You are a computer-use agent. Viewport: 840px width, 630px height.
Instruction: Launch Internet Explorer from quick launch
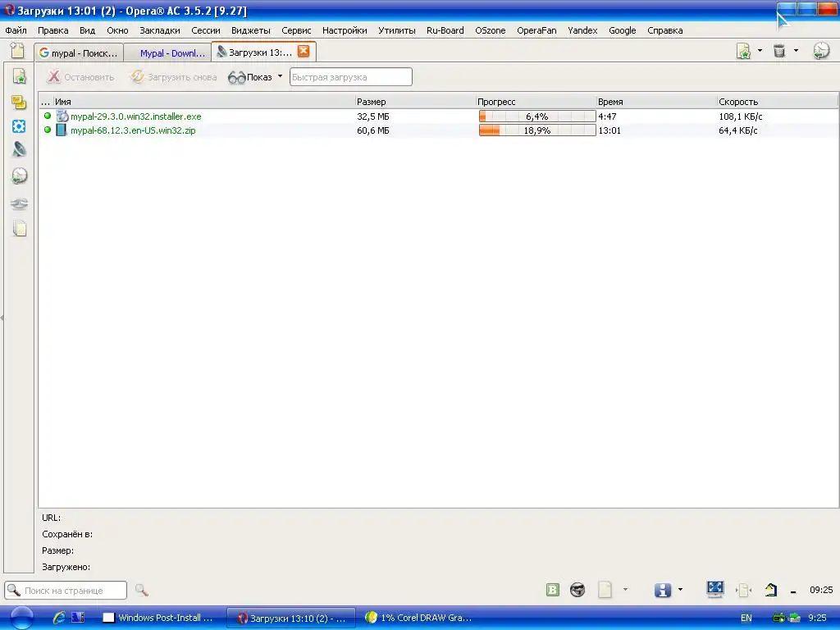59,618
